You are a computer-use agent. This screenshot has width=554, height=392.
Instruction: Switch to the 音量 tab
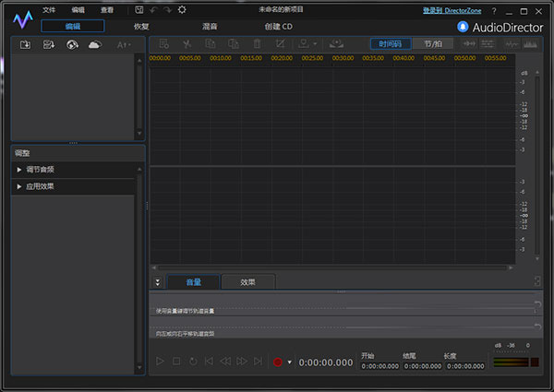tap(194, 282)
